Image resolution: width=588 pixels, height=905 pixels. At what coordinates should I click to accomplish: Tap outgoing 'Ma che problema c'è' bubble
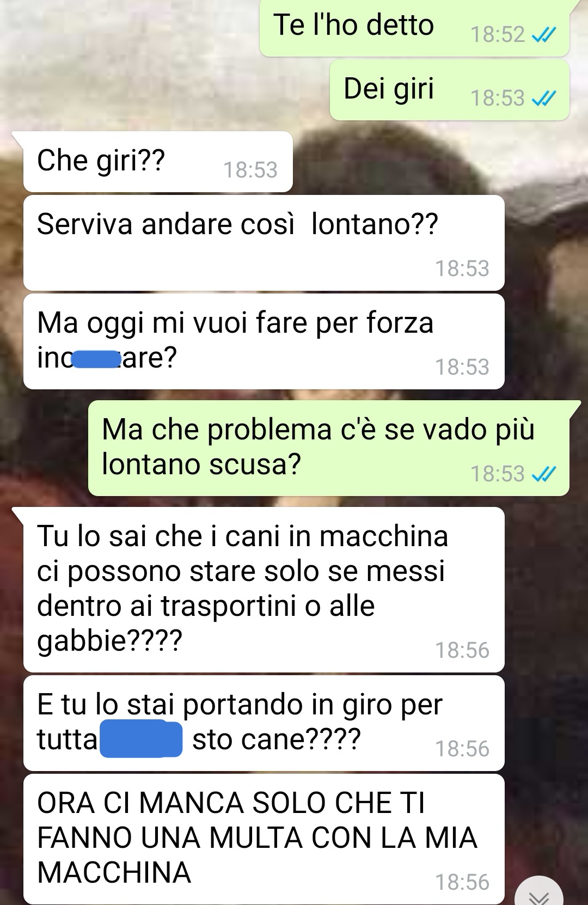pyautogui.click(x=329, y=448)
